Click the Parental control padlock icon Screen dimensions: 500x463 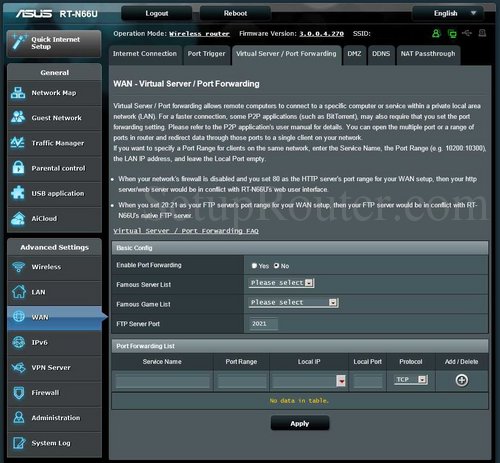[18, 168]
